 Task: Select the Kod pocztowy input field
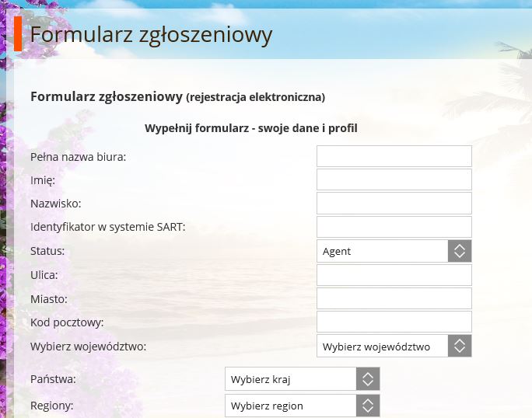(x=394, y=322)
